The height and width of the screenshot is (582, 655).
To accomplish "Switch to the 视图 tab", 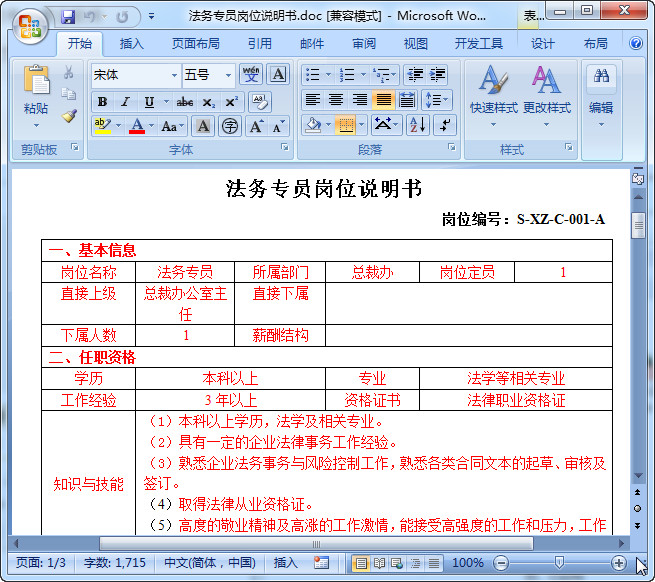I will pyautogui.click(x=416, y=43).
